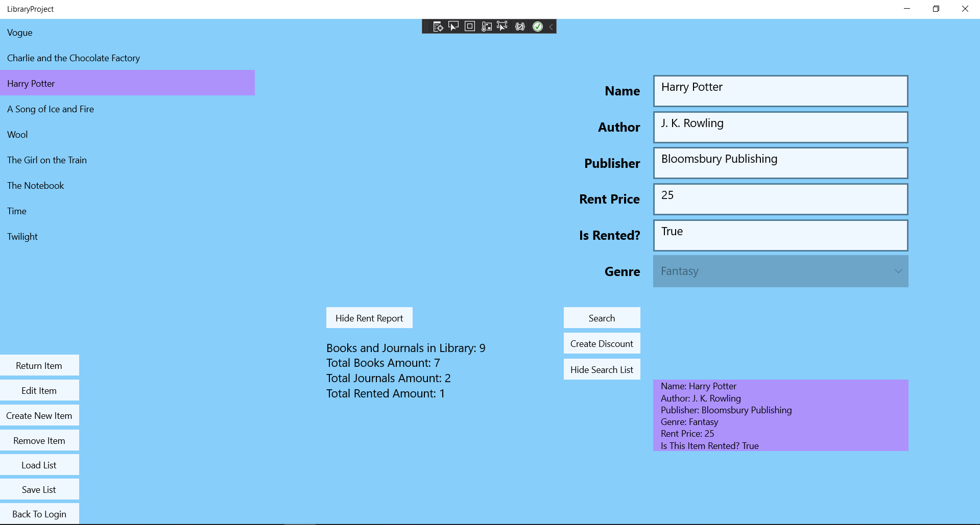Select Time in the item list
This screenshot has width=980, height=525.
tap(127, 211)
